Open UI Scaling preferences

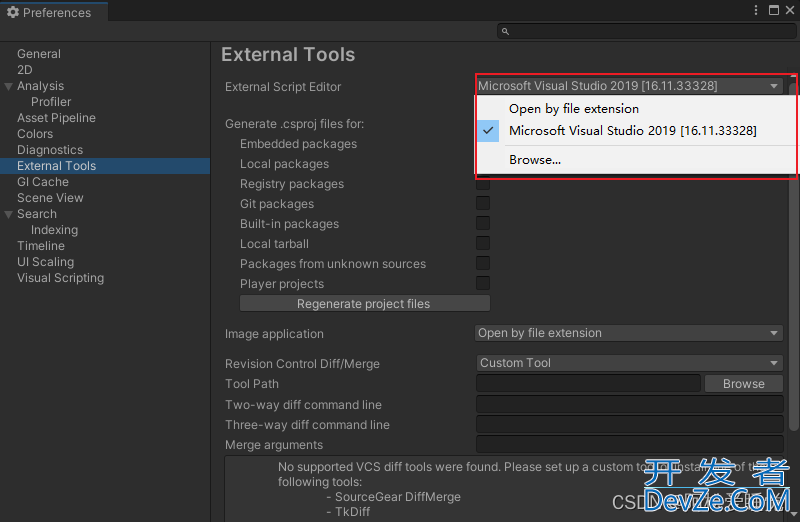(45, 262)
